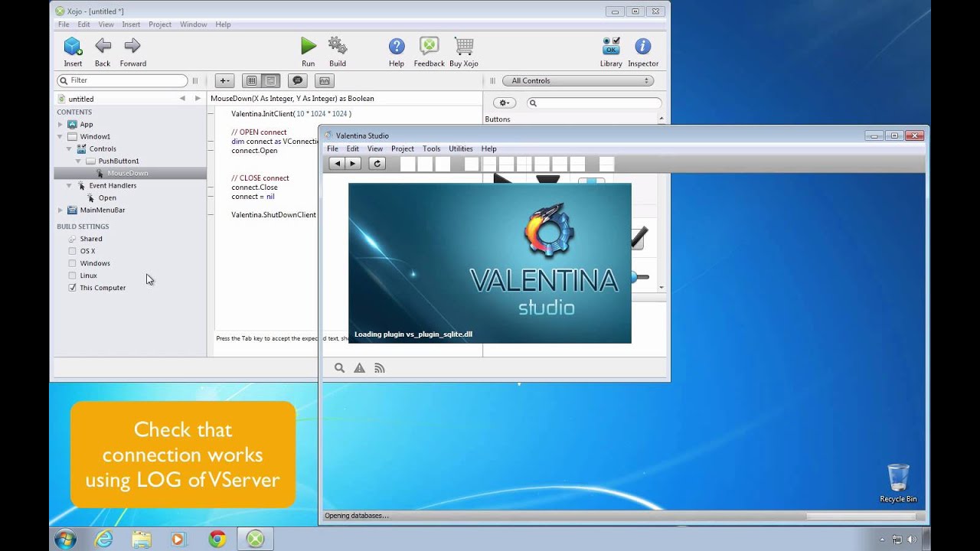Open the add (+) dropdown in editor toolbar
This screenshot has height=551, width=980.
tap(224, 80)
